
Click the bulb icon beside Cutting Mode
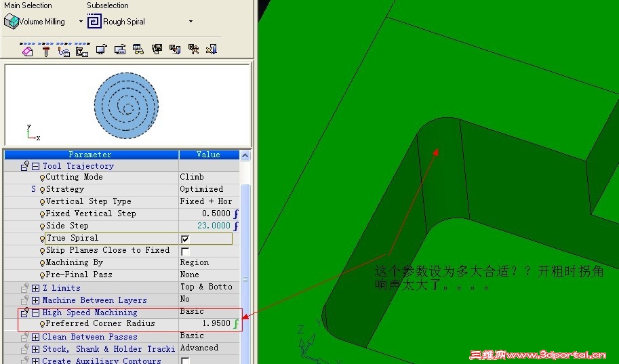(x=42, y=178)
